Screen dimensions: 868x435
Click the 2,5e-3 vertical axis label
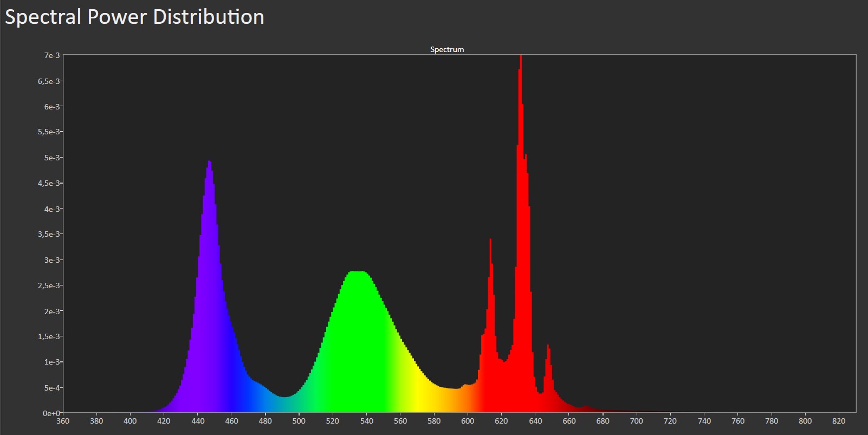pos(50,285)
